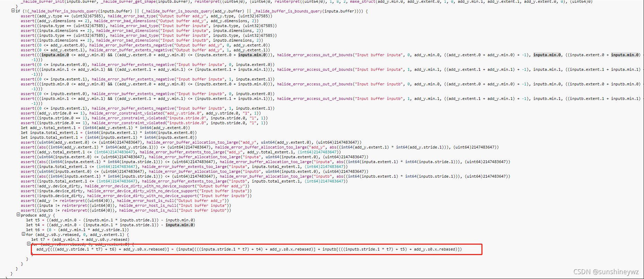
Task: Collapse the add_y.s0.y.rebased for loop
Action: (24, 234)
